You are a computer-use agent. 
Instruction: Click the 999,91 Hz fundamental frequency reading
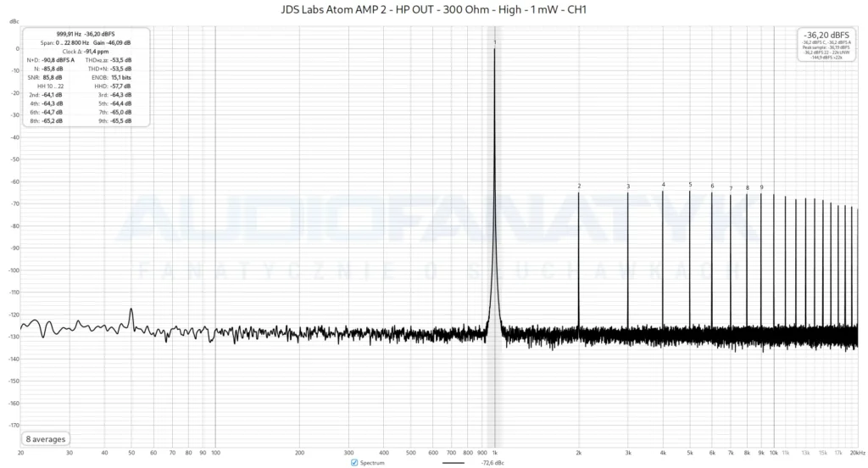[68, 34]
